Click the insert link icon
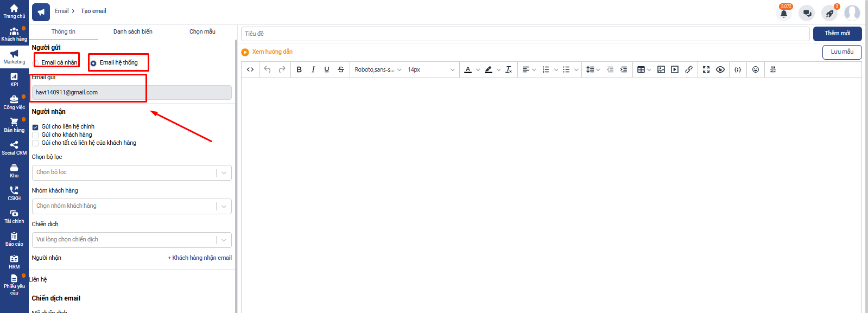 point(688,69)
